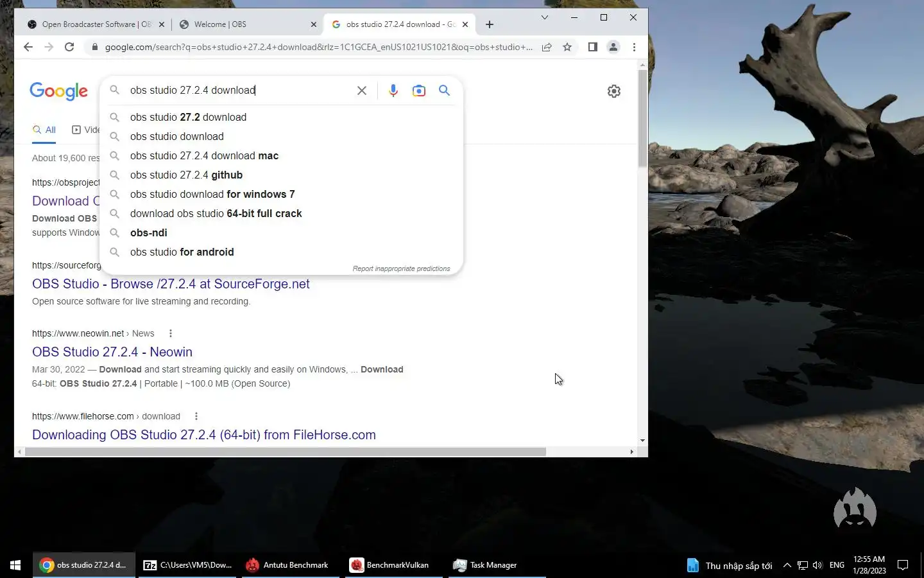Open Google quick settings gear
Viewport: 924px width, 578px height.
[x=614, y=91]
